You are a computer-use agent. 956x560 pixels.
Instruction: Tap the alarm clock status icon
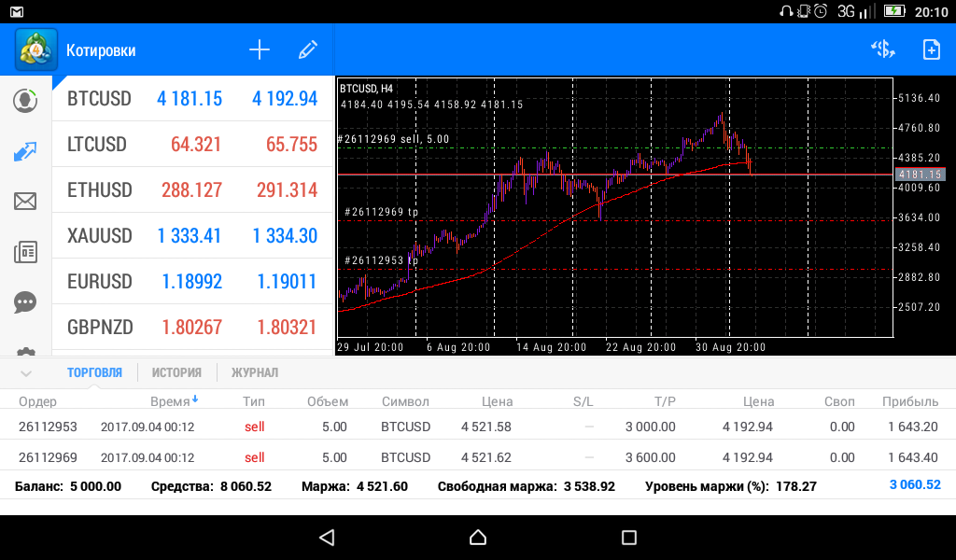click(822, 11)
